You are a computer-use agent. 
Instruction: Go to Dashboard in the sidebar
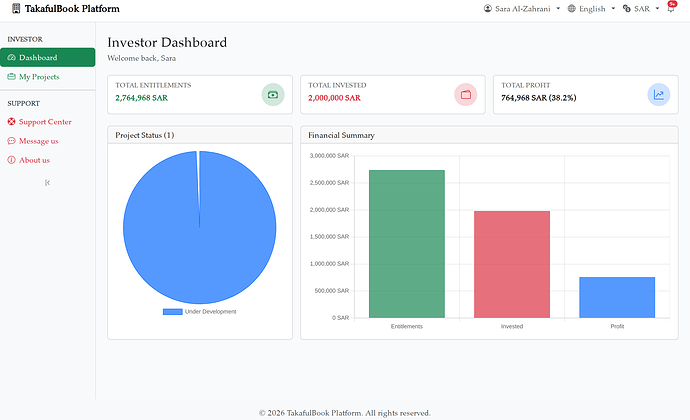(48, 57)
